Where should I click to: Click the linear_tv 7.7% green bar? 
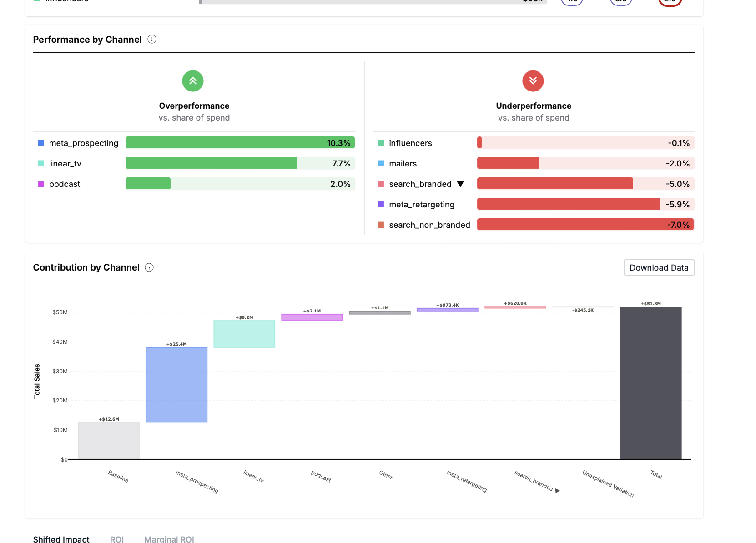tap(212, 163)
